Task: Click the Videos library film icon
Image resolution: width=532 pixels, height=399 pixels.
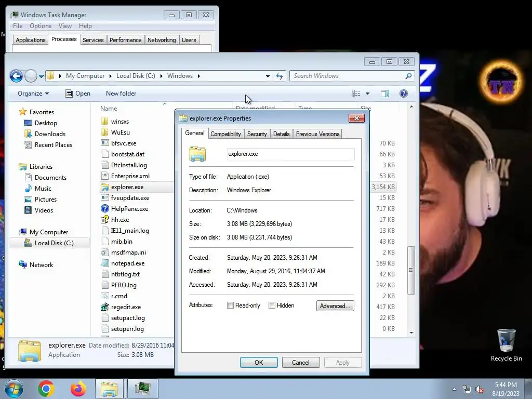Action: tap(28, 210)
